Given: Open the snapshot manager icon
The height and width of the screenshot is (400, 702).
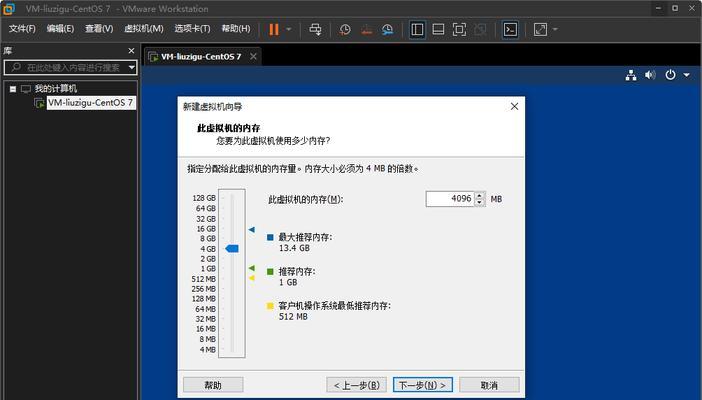Looking at the screenshot, I should (x=387, y=30).
